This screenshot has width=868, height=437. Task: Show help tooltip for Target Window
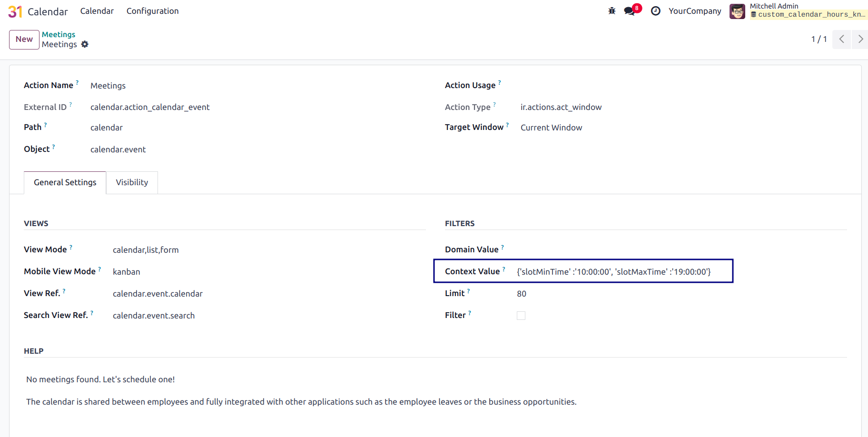tap(507, 125)
